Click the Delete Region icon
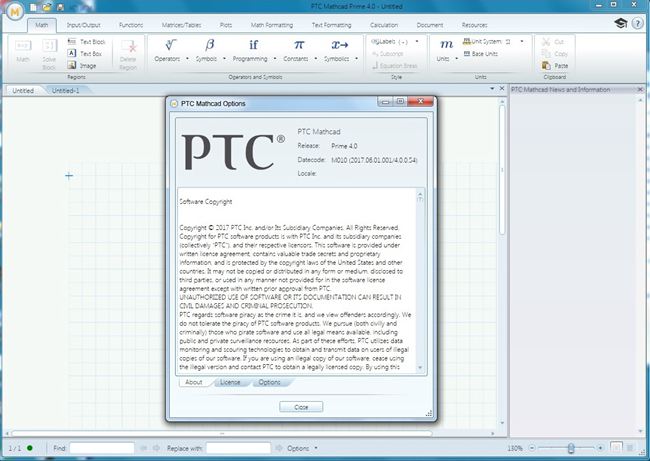Viewport: 650px width, 461px height. 128,54
